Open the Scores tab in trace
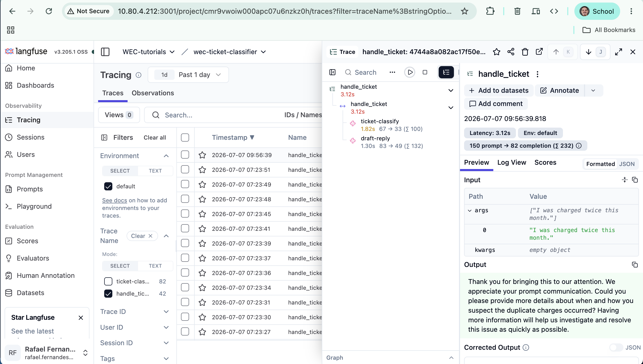643x364 pixels. tap(545, 162)
